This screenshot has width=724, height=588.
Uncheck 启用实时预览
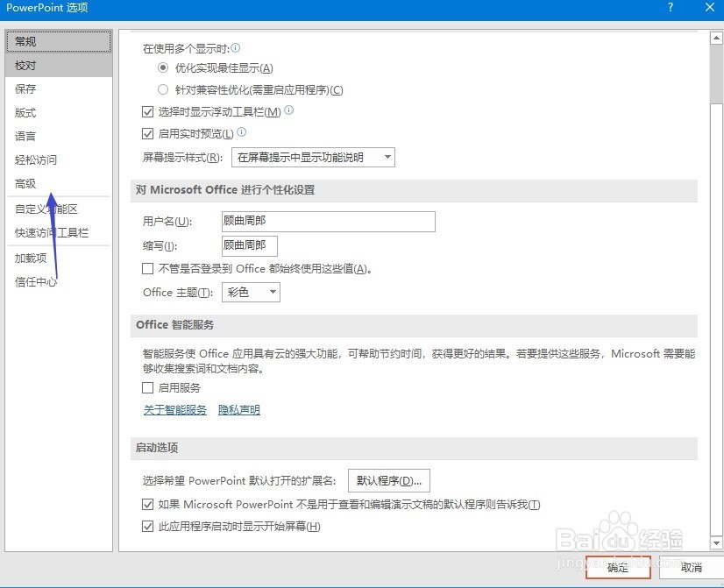[148, 133]
